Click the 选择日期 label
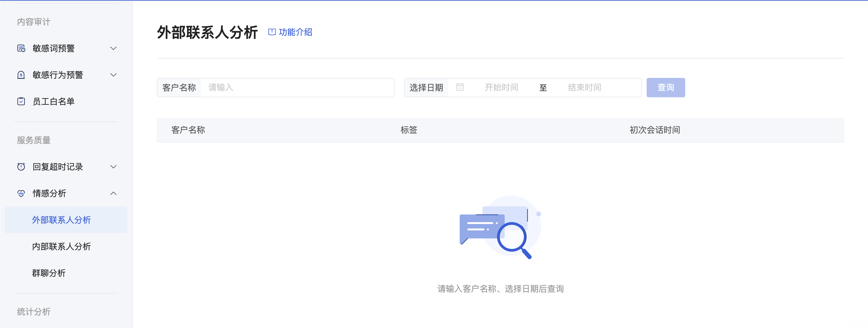 426,87
